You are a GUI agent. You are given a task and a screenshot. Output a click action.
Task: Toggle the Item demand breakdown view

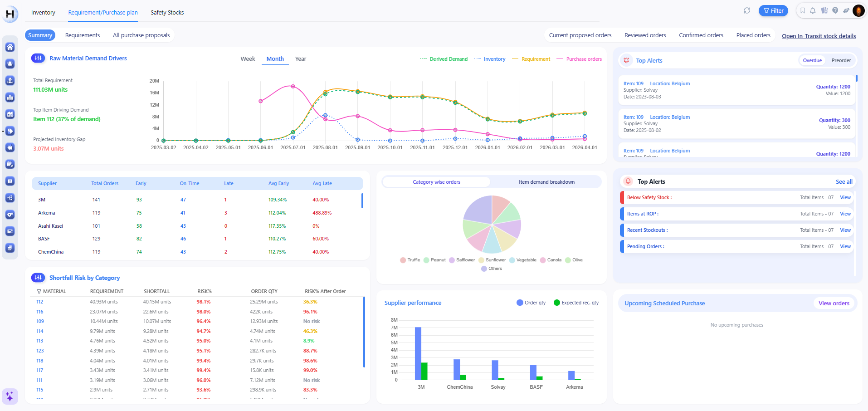coord(546,182)
